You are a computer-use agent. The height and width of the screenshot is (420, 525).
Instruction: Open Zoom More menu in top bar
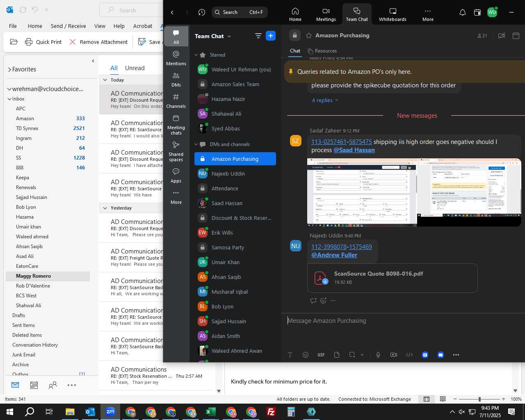pyautogui.click(x=428, y=14)
